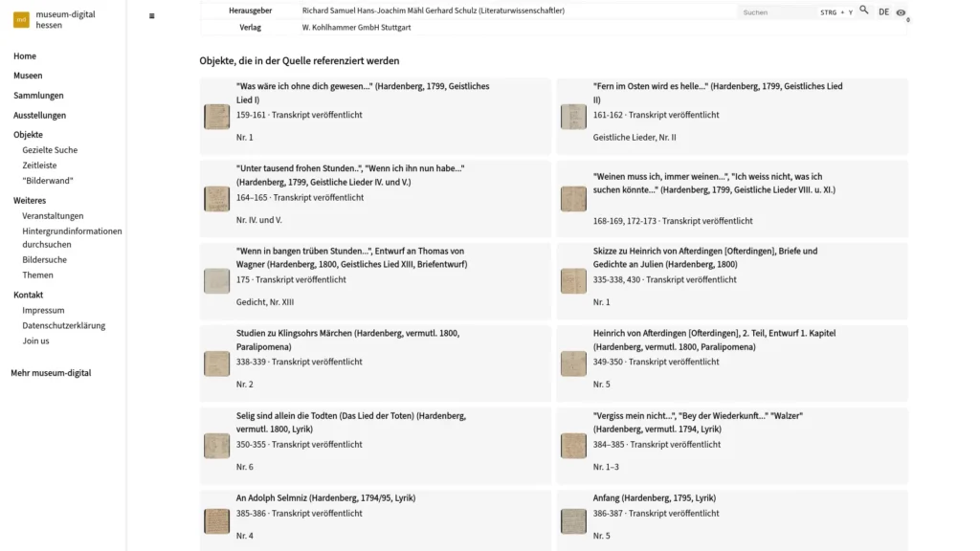Screen dimensions: 980x551
Task: Switch to the Museen section
Action: pyautogui.click(x=28, y=75)
